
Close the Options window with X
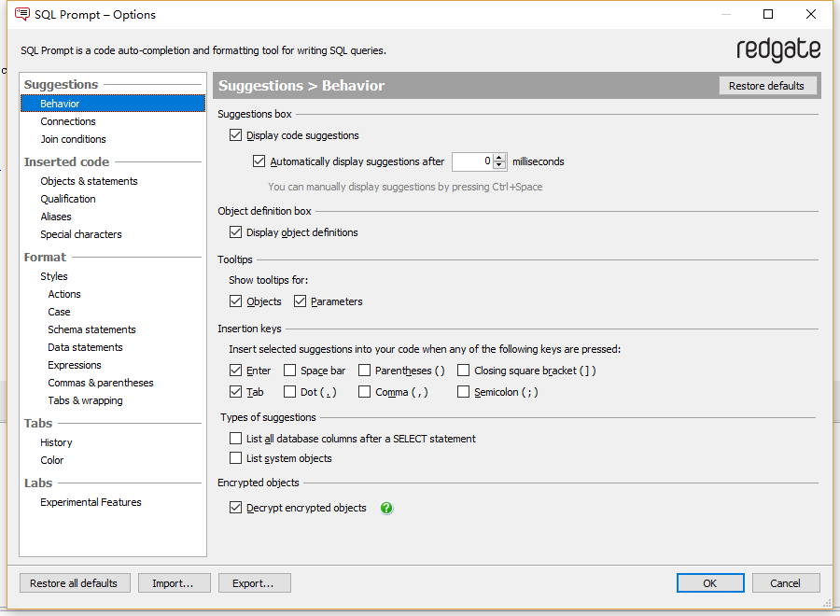pos(810,14)
